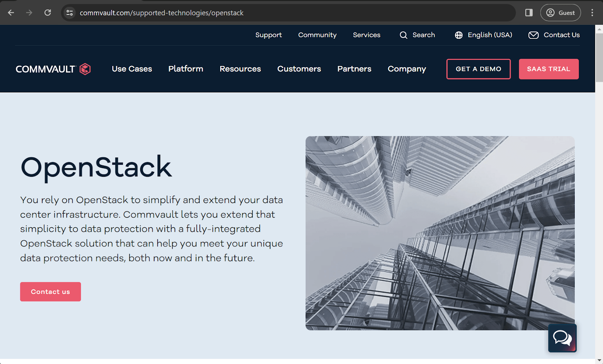
Task: Reload the current page
Action: 47,12
